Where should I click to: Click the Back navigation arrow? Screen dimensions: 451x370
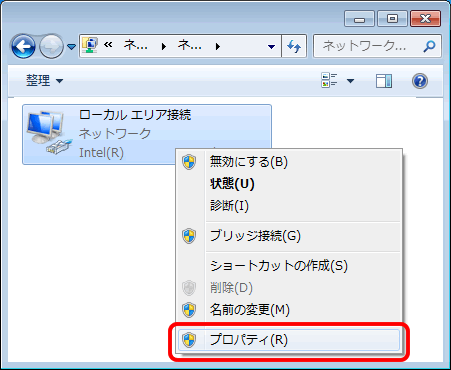pyautogui.click(x=23, y=46)
